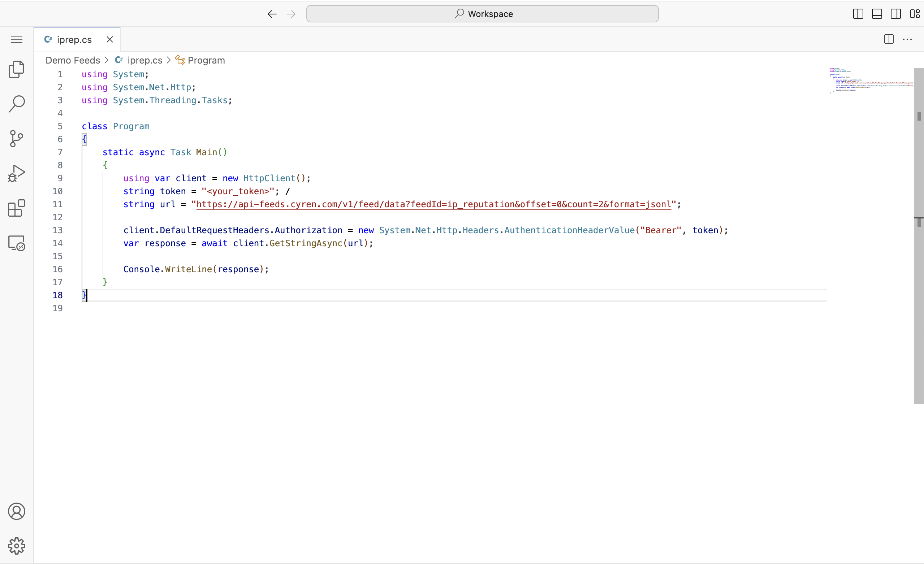924x564 pixels.
Task: Open the hamburger application menu
Action: pyautogui.click(x=17, y=40)
